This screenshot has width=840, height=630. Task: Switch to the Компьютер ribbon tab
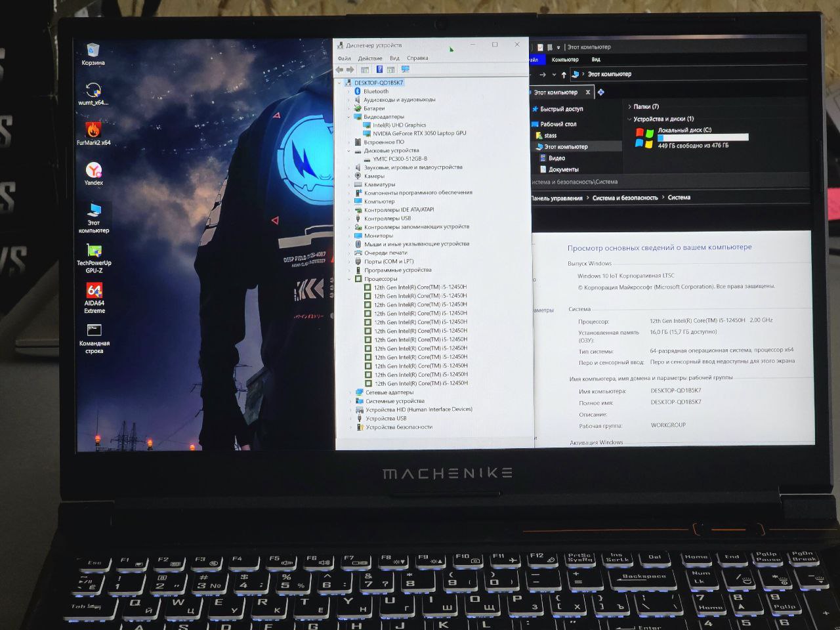[x=564, y=60]
